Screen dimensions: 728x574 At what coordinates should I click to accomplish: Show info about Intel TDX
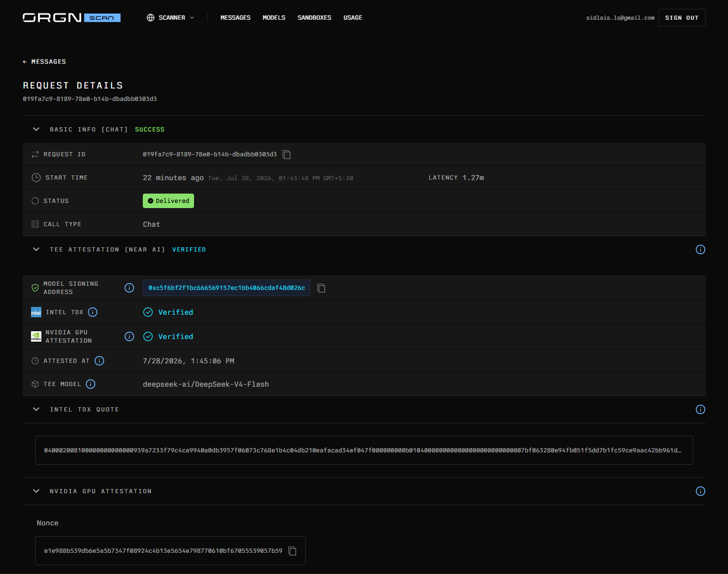click(x=93, y=312)
